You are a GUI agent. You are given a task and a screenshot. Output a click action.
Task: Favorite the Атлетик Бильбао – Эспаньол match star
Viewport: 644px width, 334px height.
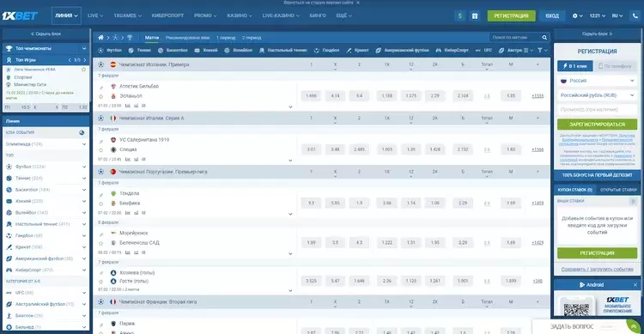click(x=101, y=96)
